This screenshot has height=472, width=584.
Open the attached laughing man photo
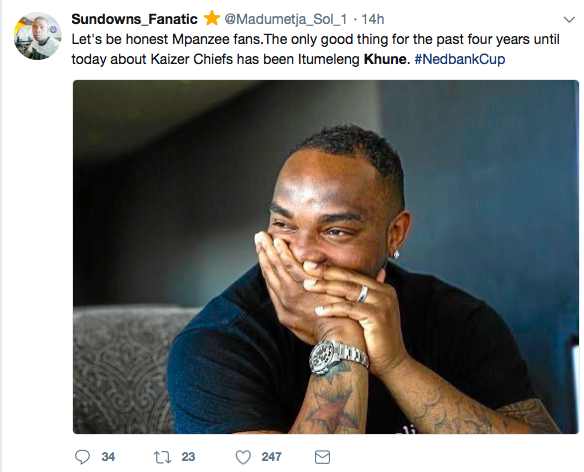point(326,257)
